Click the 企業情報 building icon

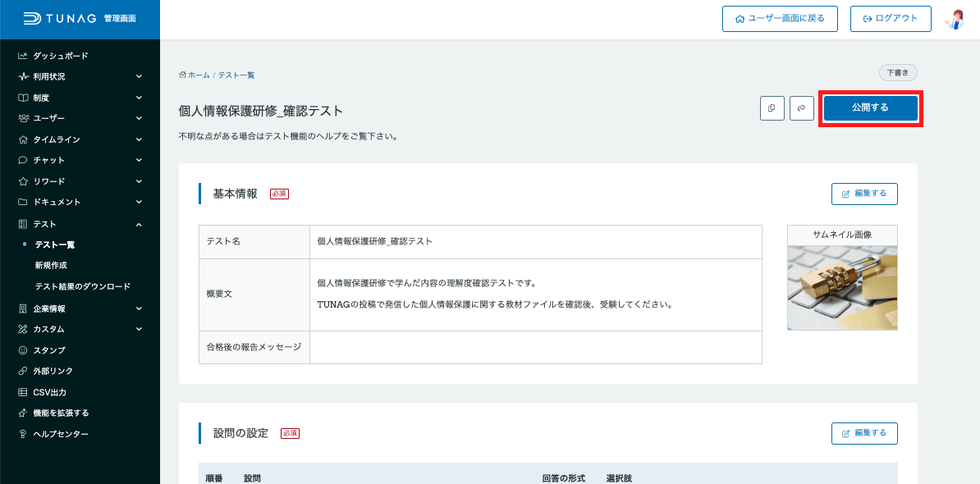coord(22,308)
